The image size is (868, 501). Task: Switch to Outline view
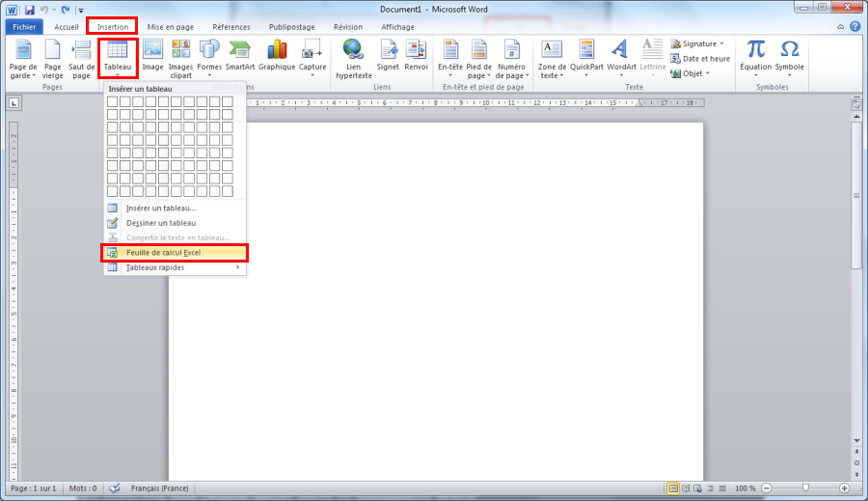click(x=710, y=488)
